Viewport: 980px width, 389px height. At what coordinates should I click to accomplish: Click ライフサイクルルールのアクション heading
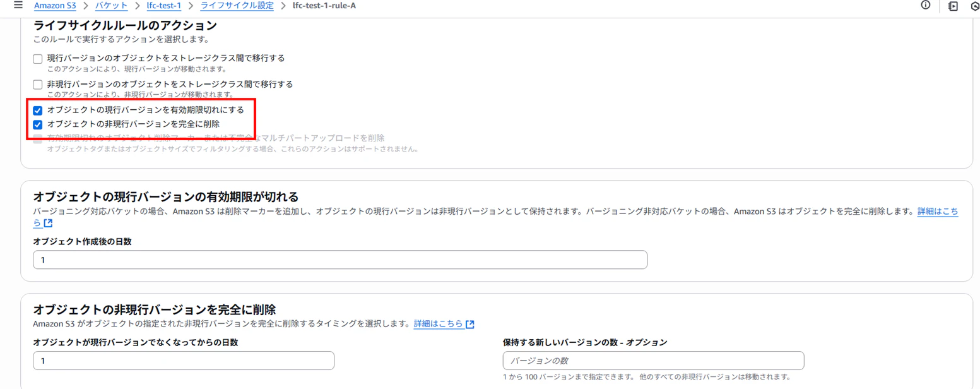coord(125,25)
